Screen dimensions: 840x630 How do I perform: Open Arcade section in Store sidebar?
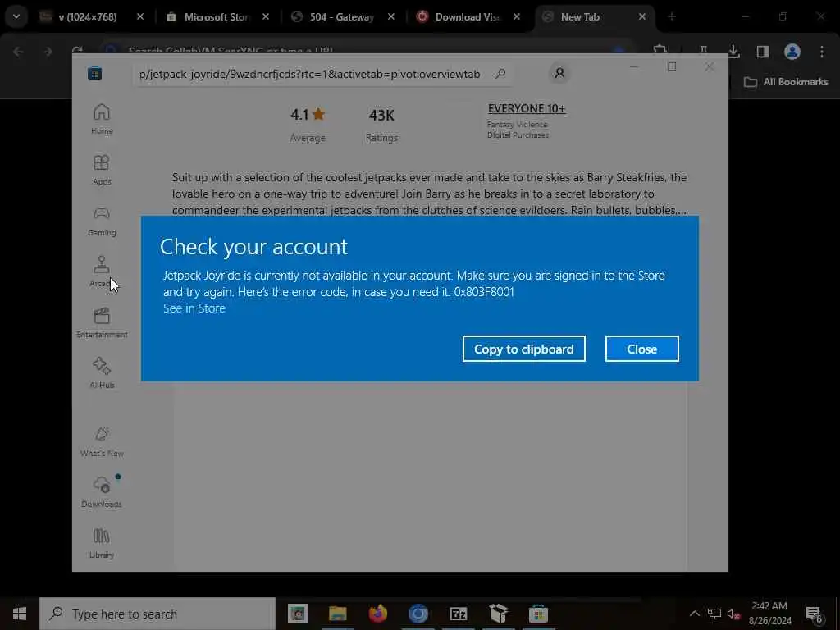(x=101, y=272)
